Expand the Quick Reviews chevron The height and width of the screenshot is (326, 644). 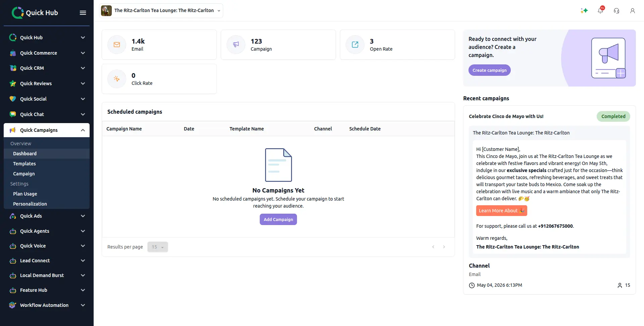pos(83,84)
